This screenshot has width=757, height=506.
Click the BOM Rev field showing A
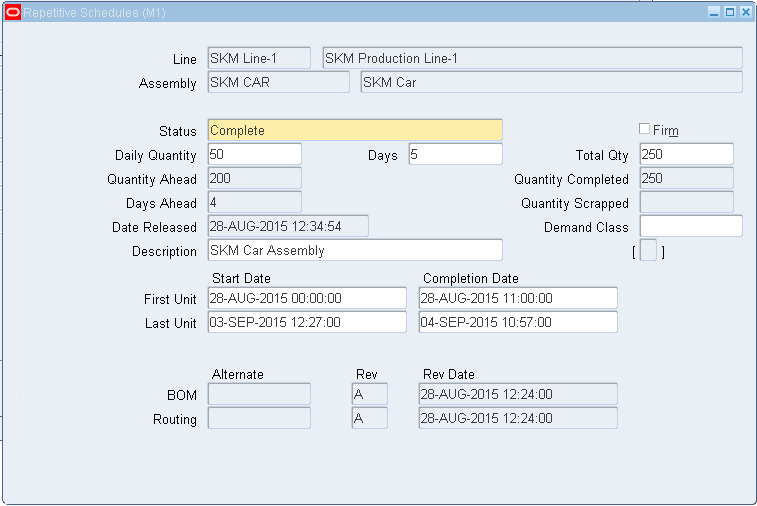pyautogui.click(x=369, y=394)
